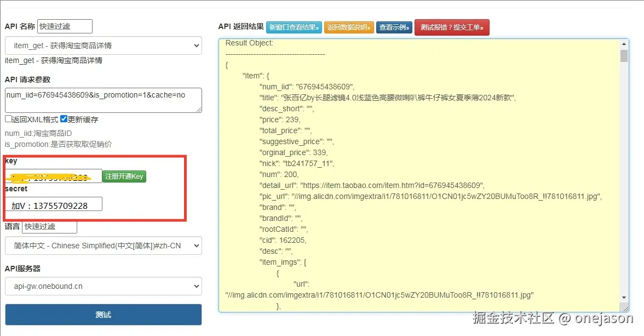
Task: Click the "detail_url" taobao link text
Action: coord(372,185)
